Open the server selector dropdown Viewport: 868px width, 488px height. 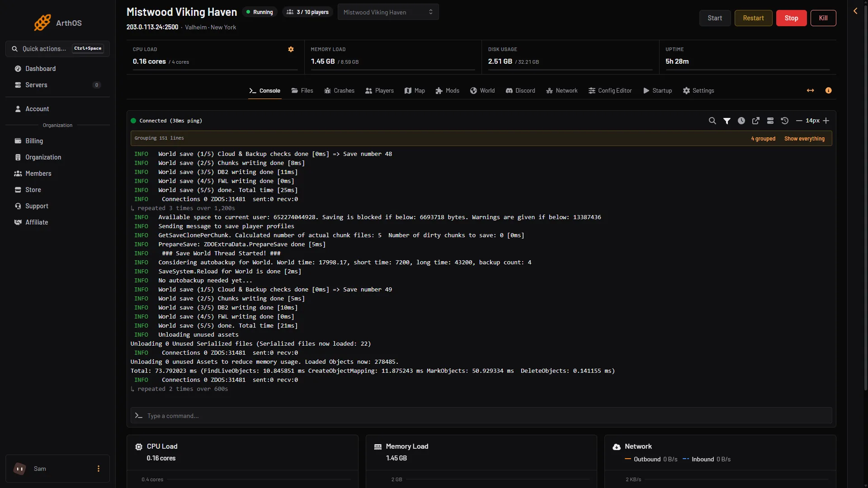pos(388,12)
